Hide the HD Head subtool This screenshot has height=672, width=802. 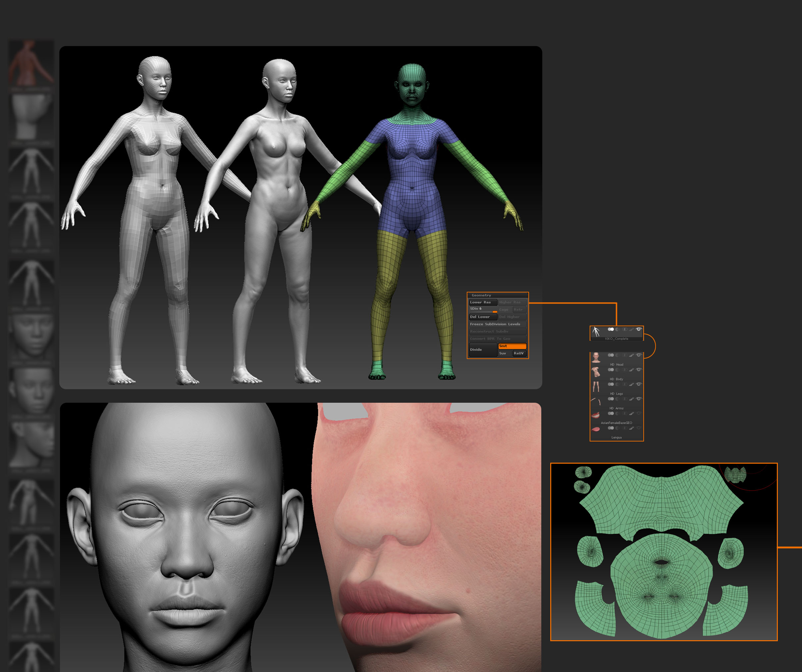coord(639,355)
